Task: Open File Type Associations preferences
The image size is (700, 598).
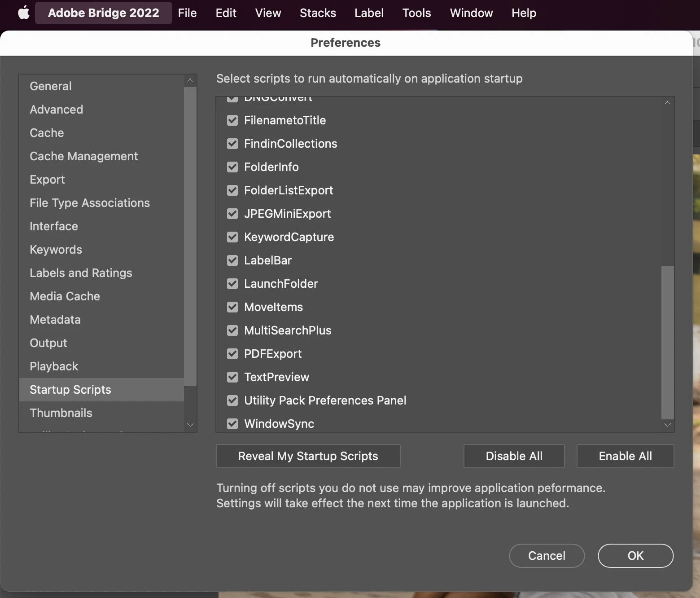Action: tap(101, 203)
